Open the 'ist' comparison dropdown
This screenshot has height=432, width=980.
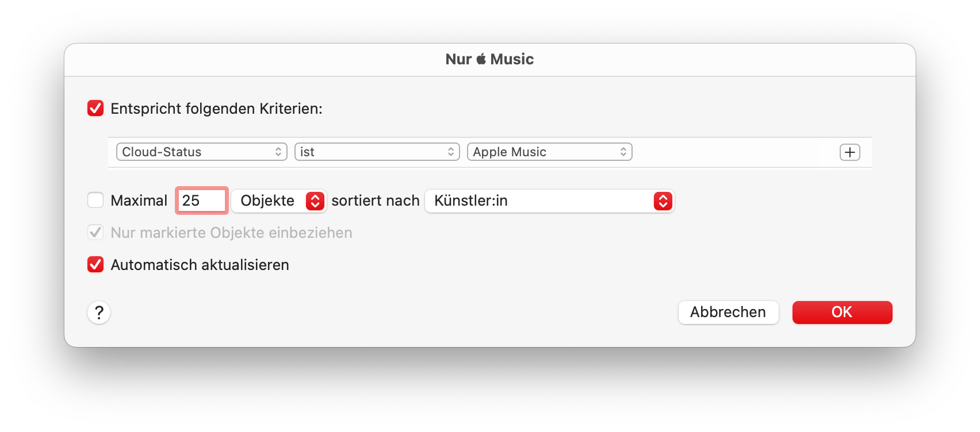(x=377, y=152)
